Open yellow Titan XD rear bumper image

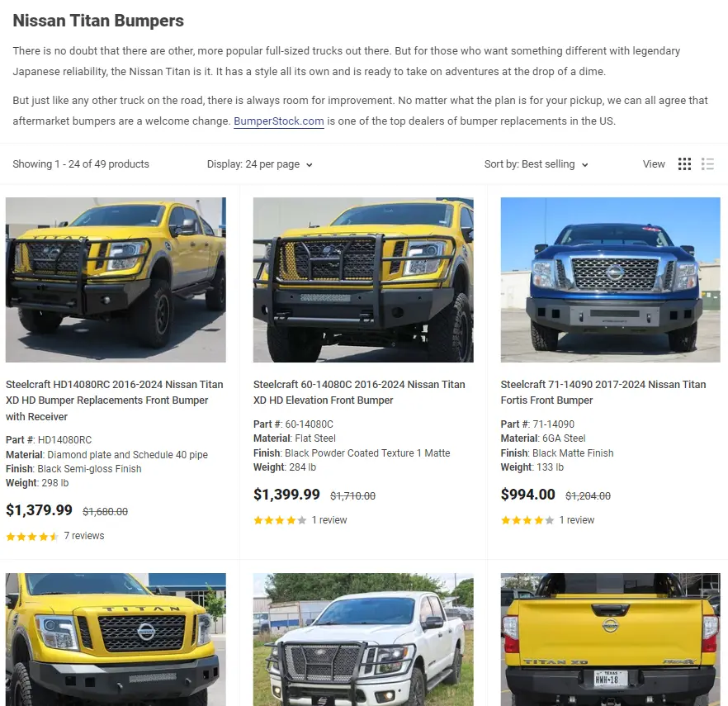pos(611,640)
